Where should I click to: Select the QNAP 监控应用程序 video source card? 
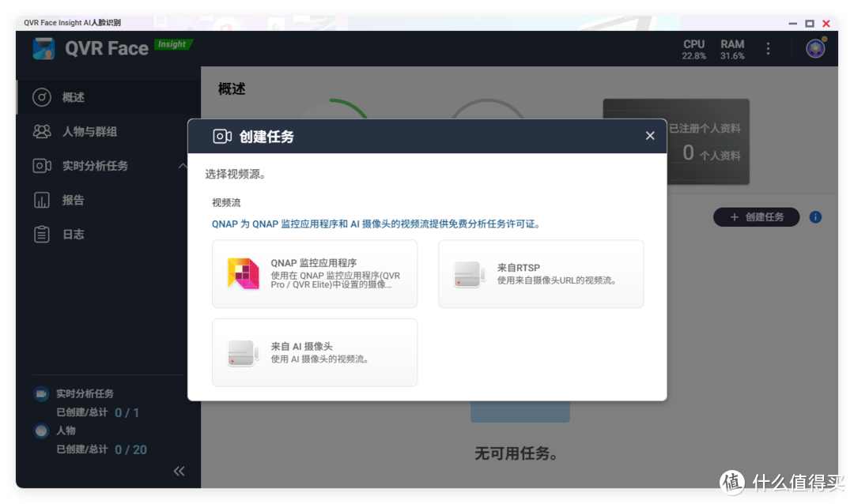[x=315, y=274]
